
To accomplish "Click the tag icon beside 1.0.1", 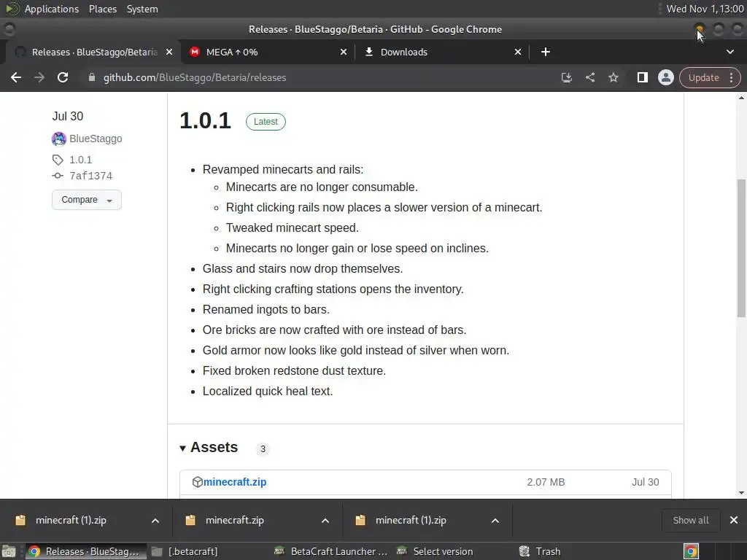I will coord(58,160).
